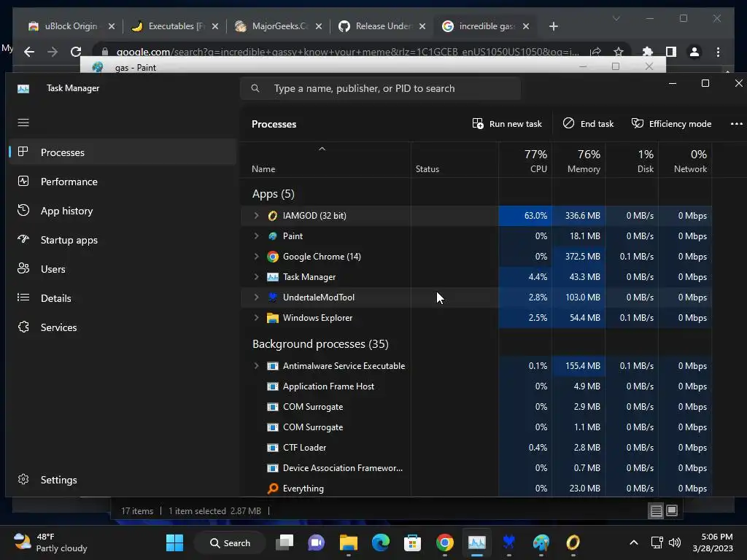Screen dimensions: 747x560
Task: Collapse name column sort chevron
Action: coord(322,149)
